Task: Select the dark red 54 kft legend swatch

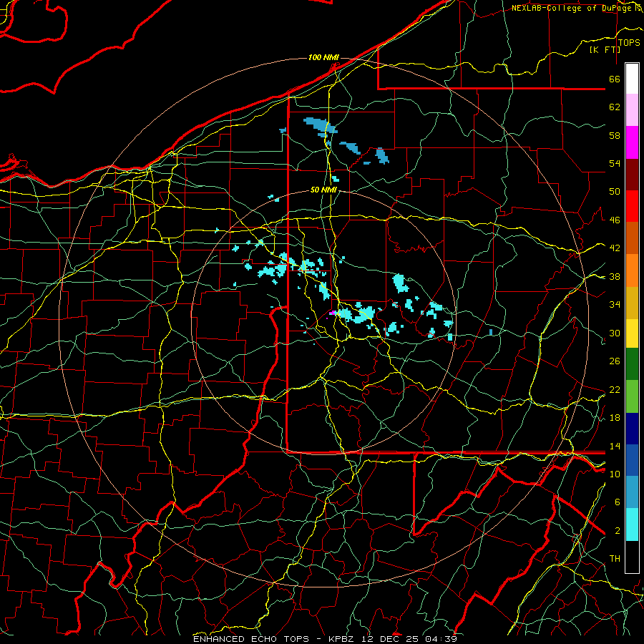Action: click(632, 174)
